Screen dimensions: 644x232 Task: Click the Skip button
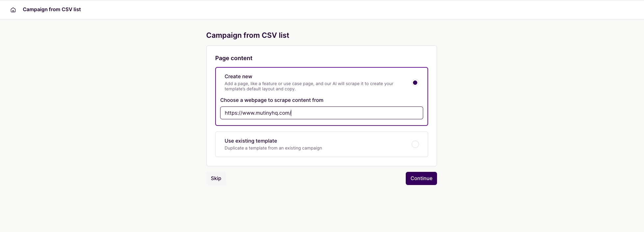point(216,178)
